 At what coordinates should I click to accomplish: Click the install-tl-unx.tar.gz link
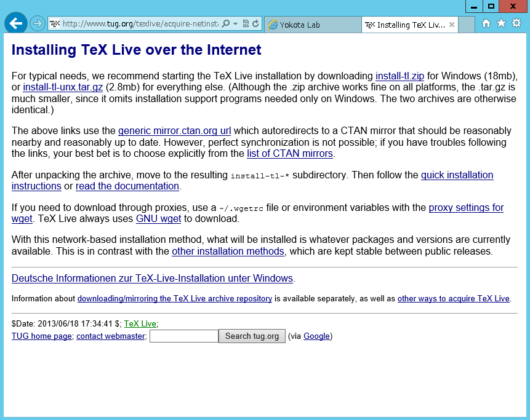[x=63, y=87]
